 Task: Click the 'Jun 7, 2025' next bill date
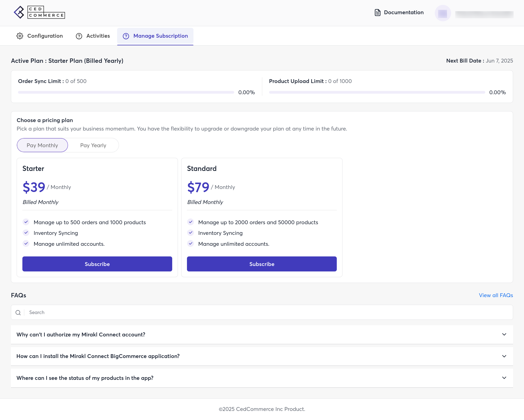pyautogui.click(x=499, y=61)
